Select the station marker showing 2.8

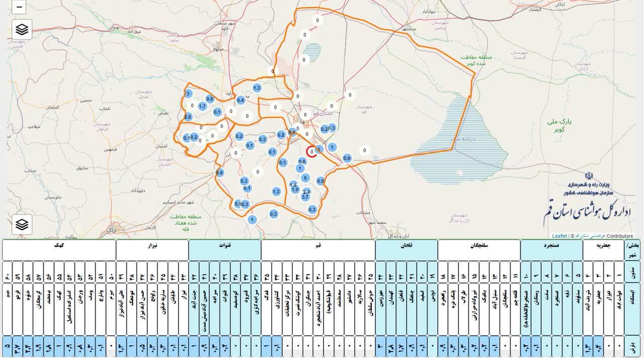pos(188,117)
